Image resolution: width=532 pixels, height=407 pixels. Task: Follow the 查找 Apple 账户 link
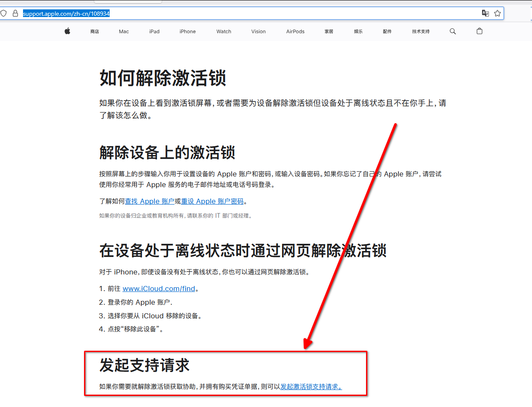[149, 201]
